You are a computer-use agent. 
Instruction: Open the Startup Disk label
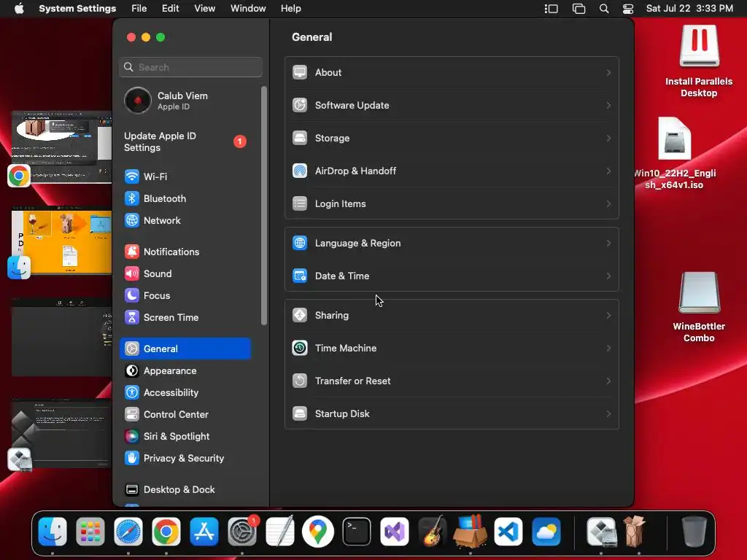click(342, 414)
